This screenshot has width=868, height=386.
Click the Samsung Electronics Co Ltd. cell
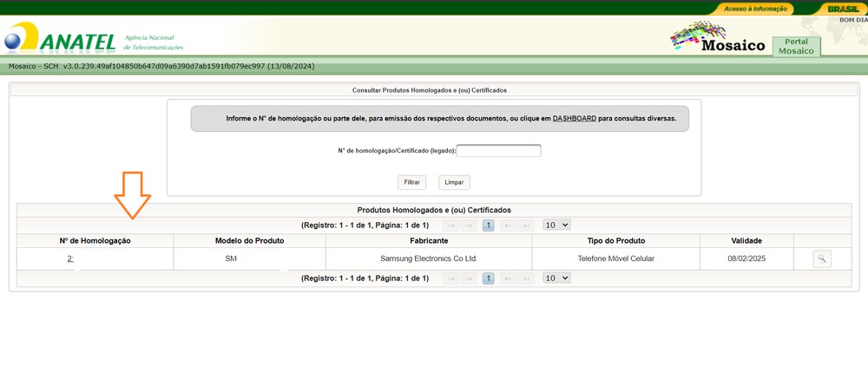pyautogui.click(x=429, y=258)
